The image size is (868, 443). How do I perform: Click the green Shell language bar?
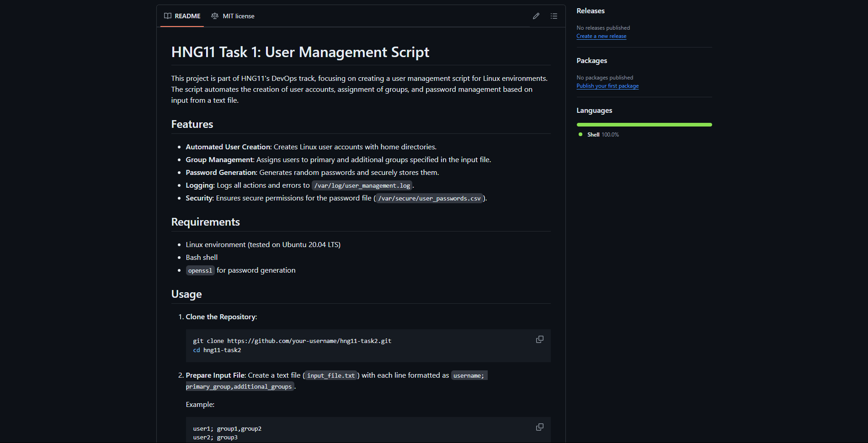pos(644,125)
